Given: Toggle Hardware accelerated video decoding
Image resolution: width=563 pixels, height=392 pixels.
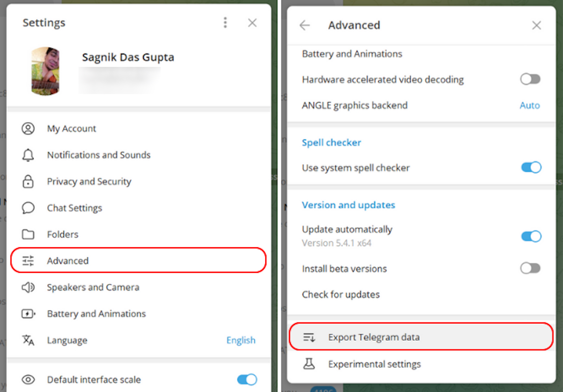Looking at the screenshot, I should coord(530,79).
